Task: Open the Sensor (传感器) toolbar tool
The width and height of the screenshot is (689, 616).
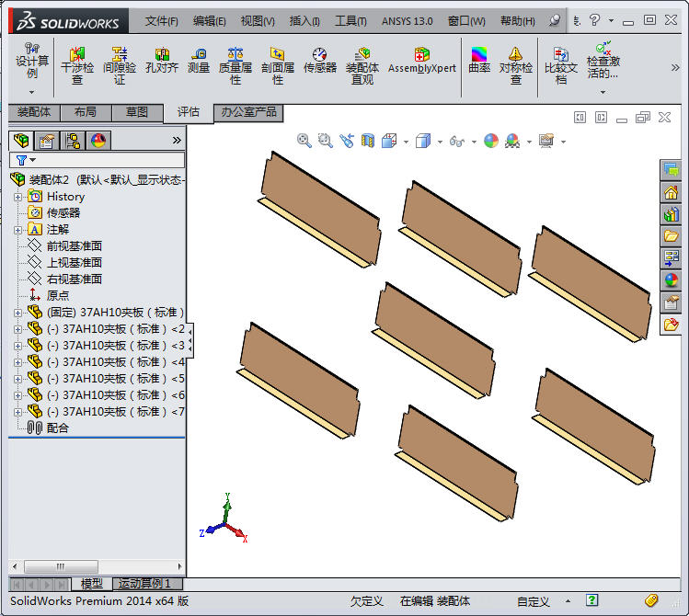Action: [x=319, y=61]
